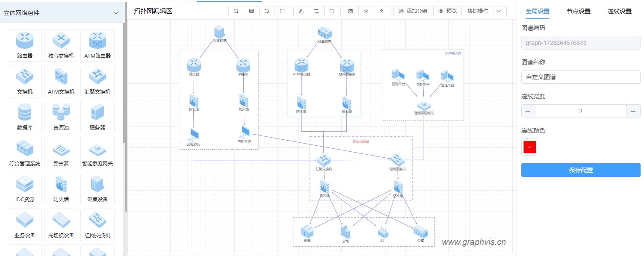Click the upload import icon
Image resolution: width=644 pixels, height=256 pixels.
tap(381, 11)
